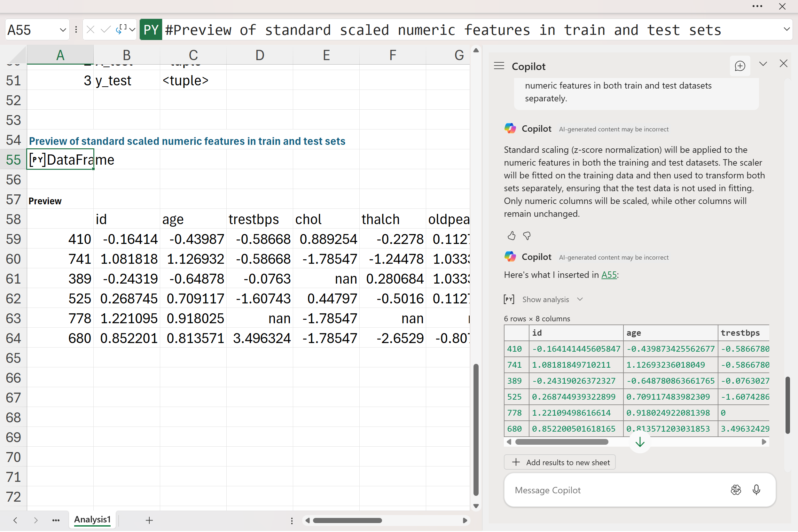Expand the Show analysis section
The image size is (798, 532).
tap(545, 299)
